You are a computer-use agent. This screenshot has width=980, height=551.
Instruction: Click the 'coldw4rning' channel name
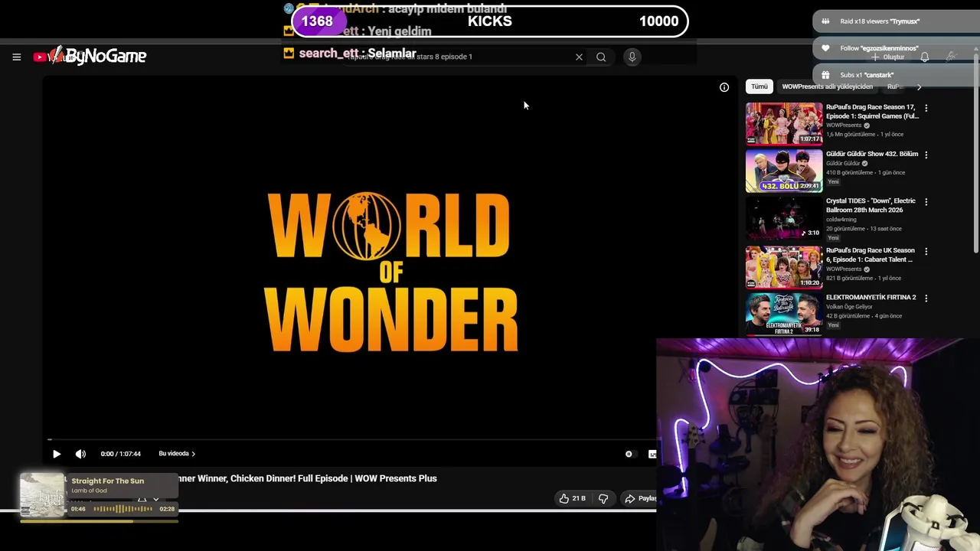pyautogui.click(x=841, y=220)
